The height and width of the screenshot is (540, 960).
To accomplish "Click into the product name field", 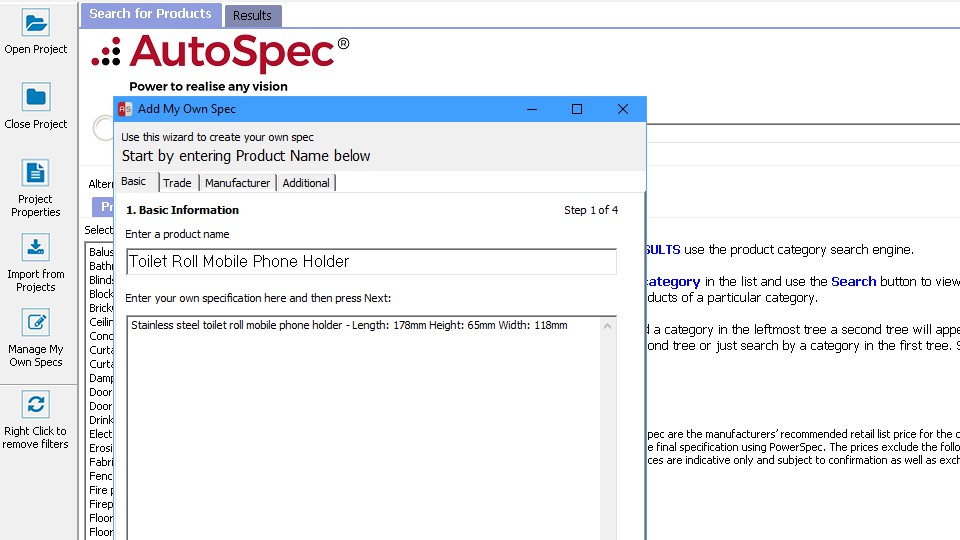I will [371, 261].
